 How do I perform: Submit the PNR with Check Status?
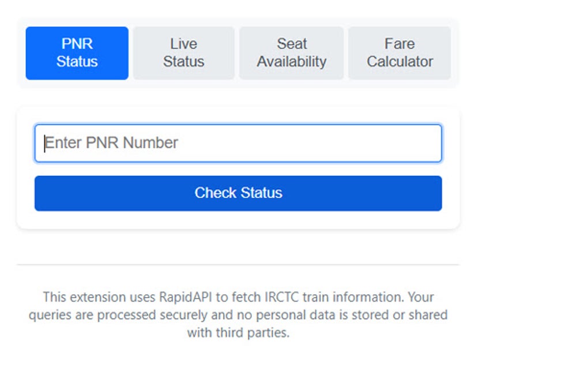(x=238, y=193)
